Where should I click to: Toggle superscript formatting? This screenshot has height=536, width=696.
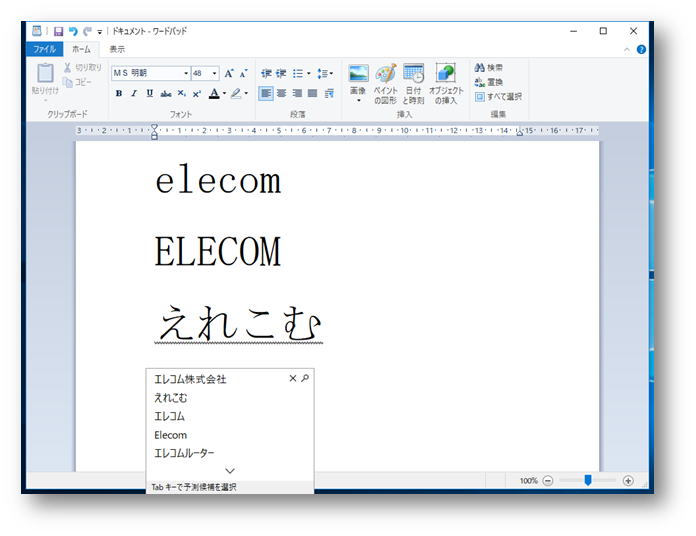pos(197,93)
